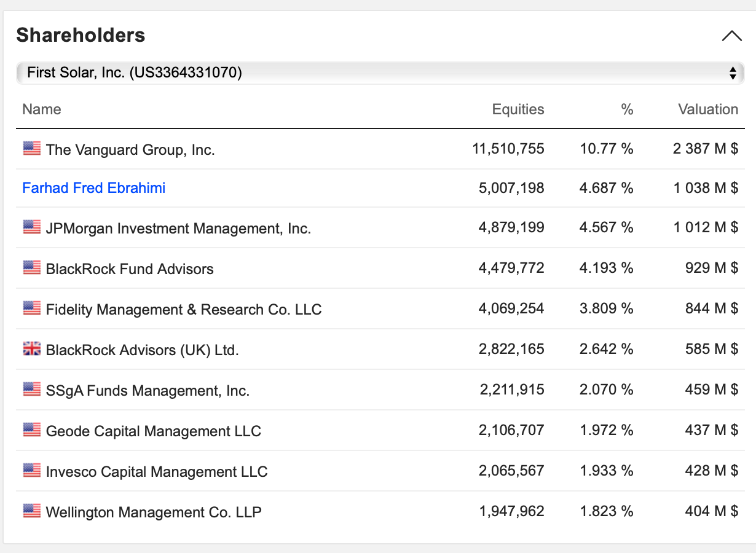
Task: Click the 4.193 % ownership cell
Action: click(x=607, y=268)
